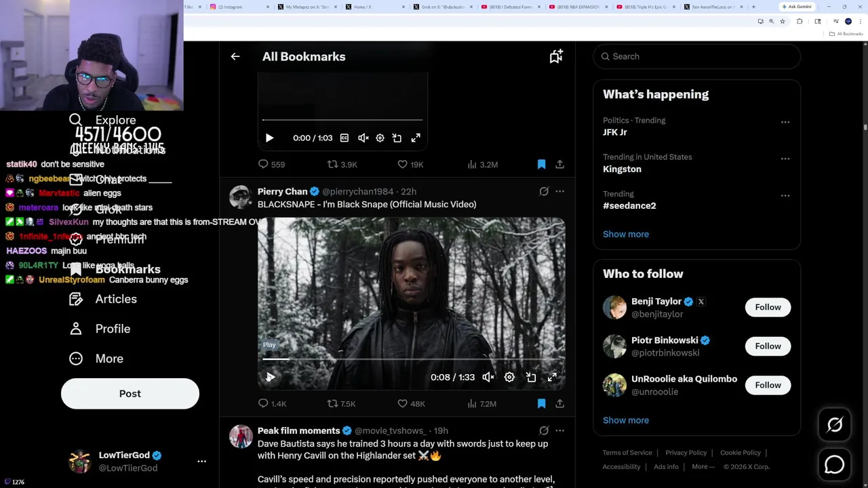The width and height of the screenshot is (868, 488).
Task: Open settings gear on the 1:03 video
Action: click(380, 138)
